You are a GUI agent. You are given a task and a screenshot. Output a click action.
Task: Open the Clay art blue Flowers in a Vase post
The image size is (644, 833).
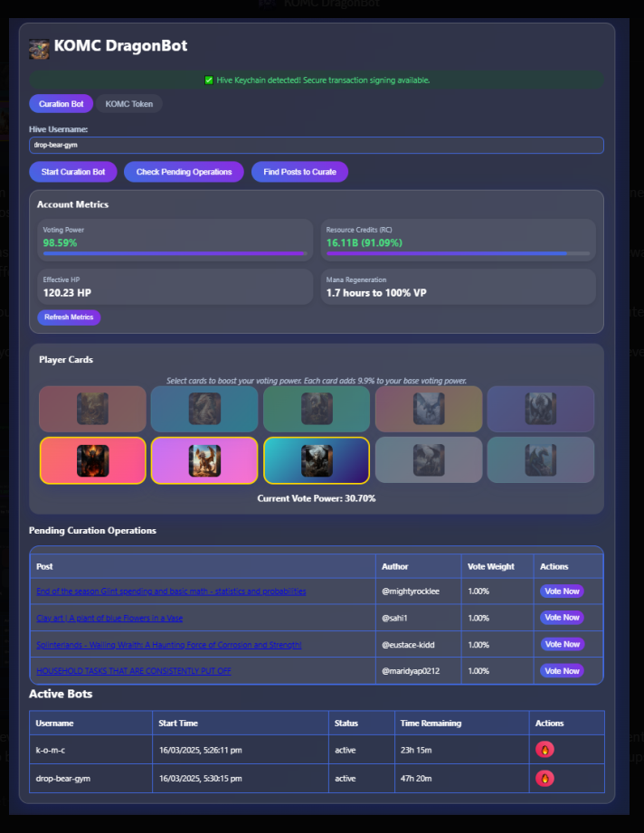[109, 618]
